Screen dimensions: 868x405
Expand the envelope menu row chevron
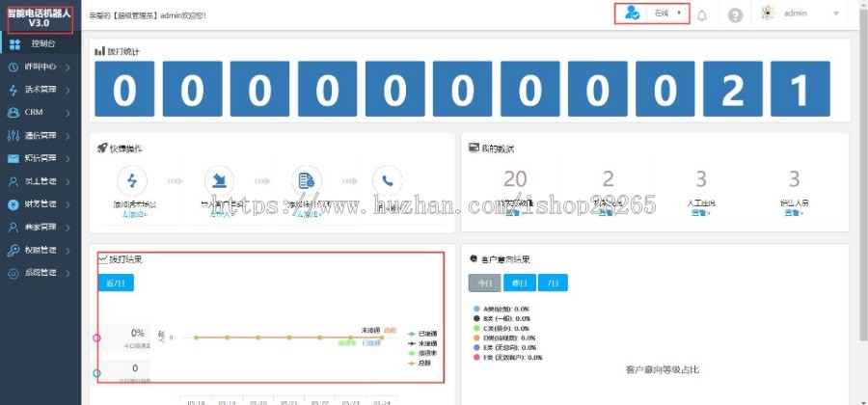[68, 159]
